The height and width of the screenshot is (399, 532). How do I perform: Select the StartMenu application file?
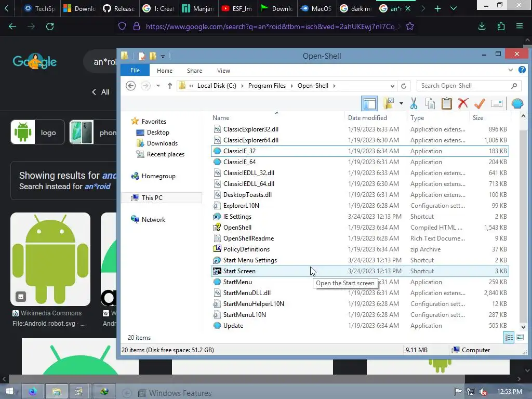point(360,282)
